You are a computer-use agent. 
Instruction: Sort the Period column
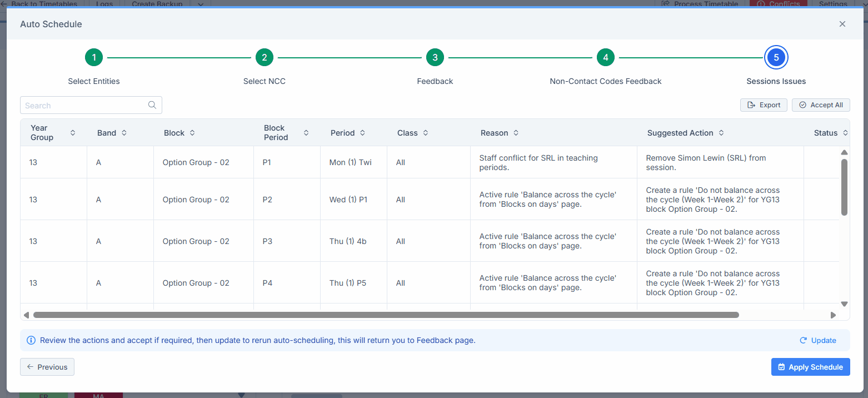pos(362,133)
